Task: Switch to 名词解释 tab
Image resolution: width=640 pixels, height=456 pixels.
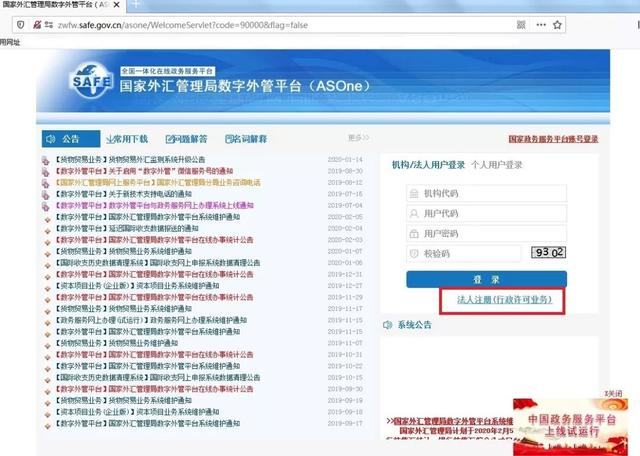Action: click(x=246, y=139)
